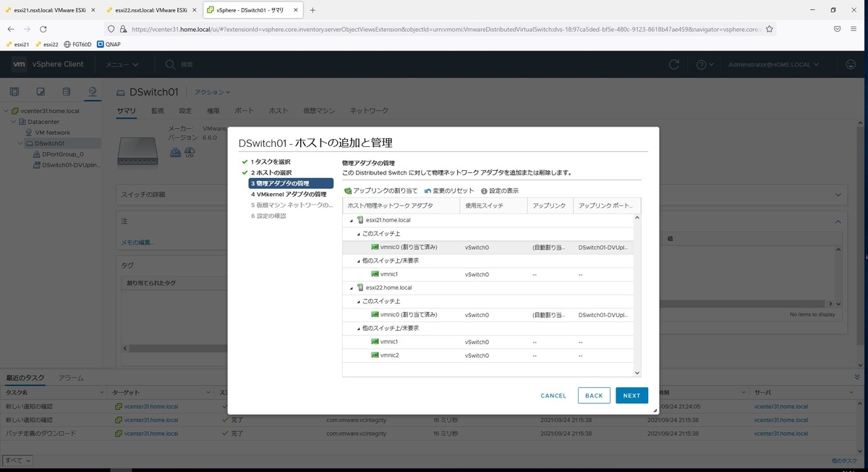
Task: Switch to the 仮想マシン tab
Action: tap(319, 111)
